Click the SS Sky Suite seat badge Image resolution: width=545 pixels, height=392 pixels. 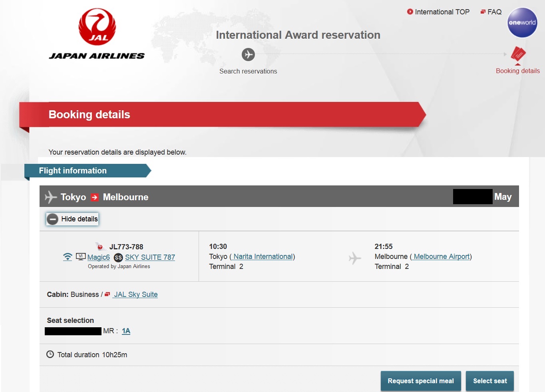pyautogui.click(x=118, y=258)
